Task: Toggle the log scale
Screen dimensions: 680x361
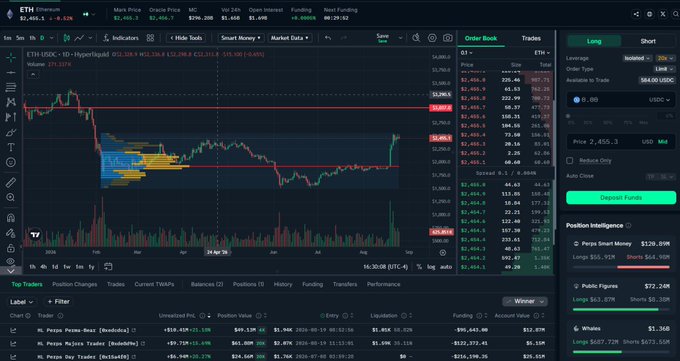Action: 431,267
